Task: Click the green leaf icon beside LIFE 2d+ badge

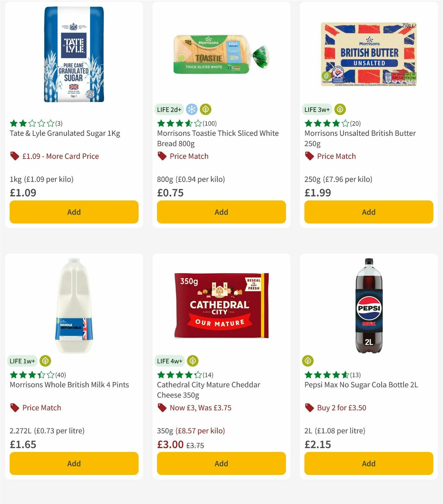Action: click(x=205, y=109)
